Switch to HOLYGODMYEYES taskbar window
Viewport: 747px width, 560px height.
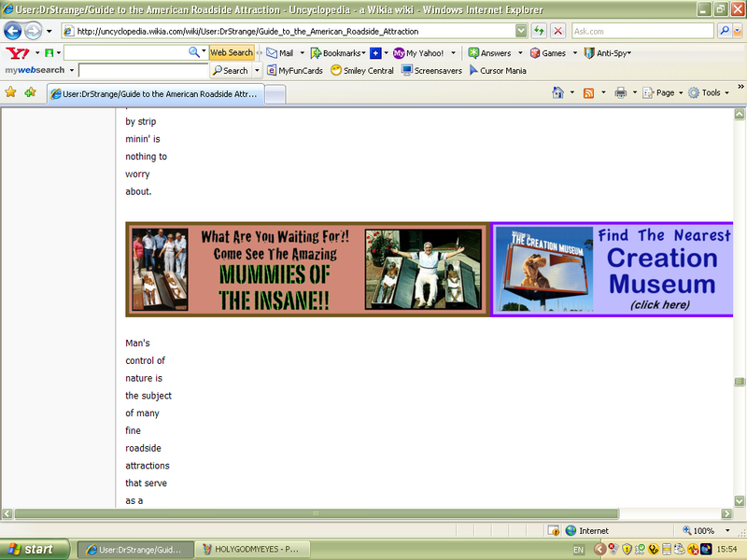[x=249, y=549]
